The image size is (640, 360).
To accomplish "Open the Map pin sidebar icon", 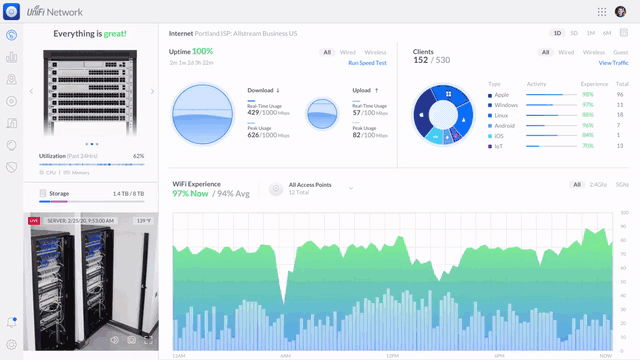I will (x=11, y=79).
